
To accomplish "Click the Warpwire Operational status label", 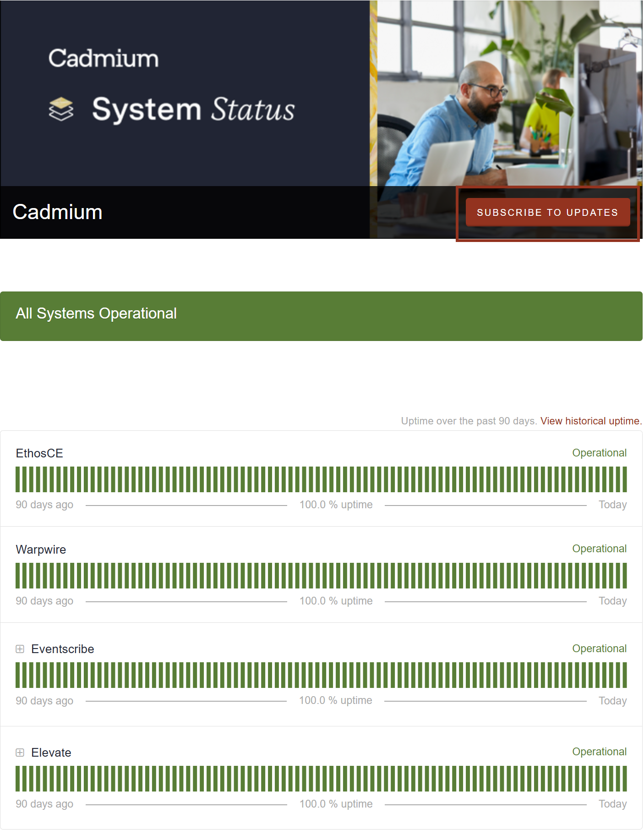I will pos(599,549).
